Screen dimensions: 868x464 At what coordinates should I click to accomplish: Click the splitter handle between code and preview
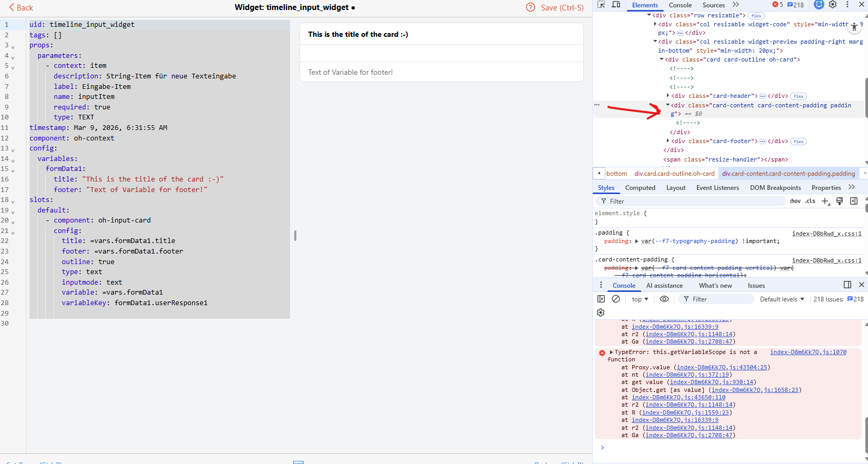coord(295,236)
